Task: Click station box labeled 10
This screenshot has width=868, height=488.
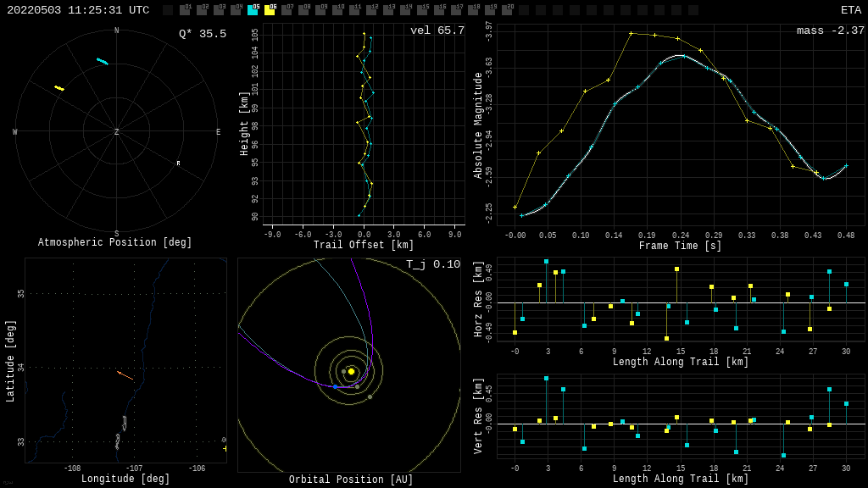Action: (337, 10)
